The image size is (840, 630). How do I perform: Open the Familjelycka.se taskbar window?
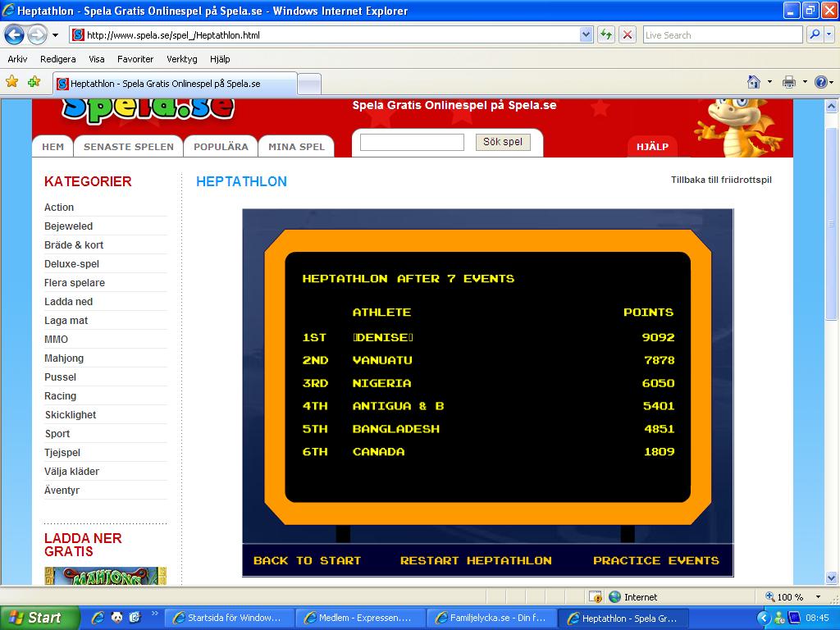click(x=491, y=618)
